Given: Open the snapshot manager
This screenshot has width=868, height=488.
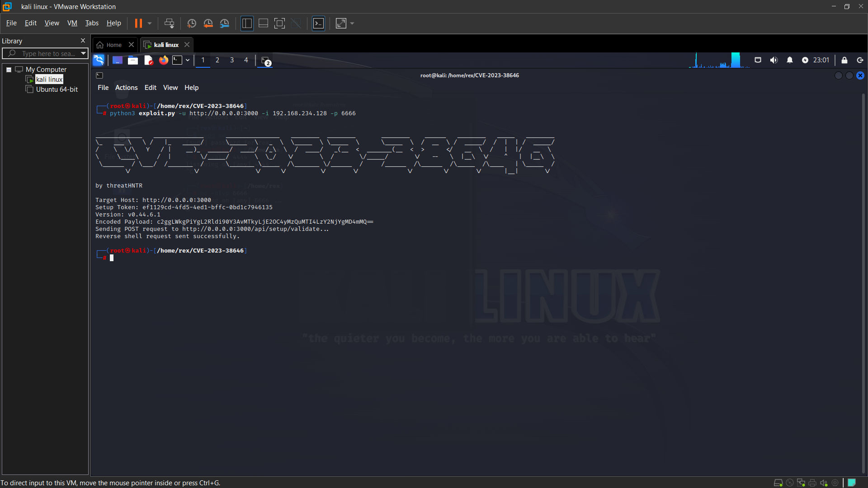Looking at the screenshot, I should point(225,23).
